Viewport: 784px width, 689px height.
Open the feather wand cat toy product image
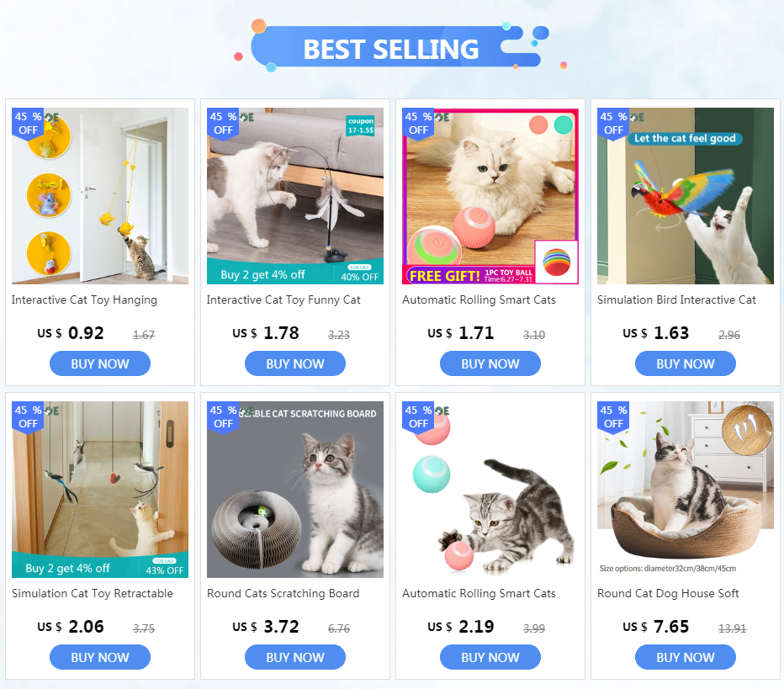295,196
